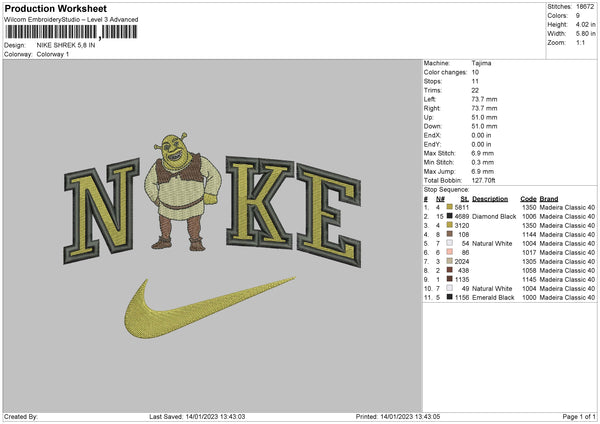This screenshot has width=600, height=424.
Task: Select the Natural White swatch beside stitch count 54
Action: [x=450, y=243]
